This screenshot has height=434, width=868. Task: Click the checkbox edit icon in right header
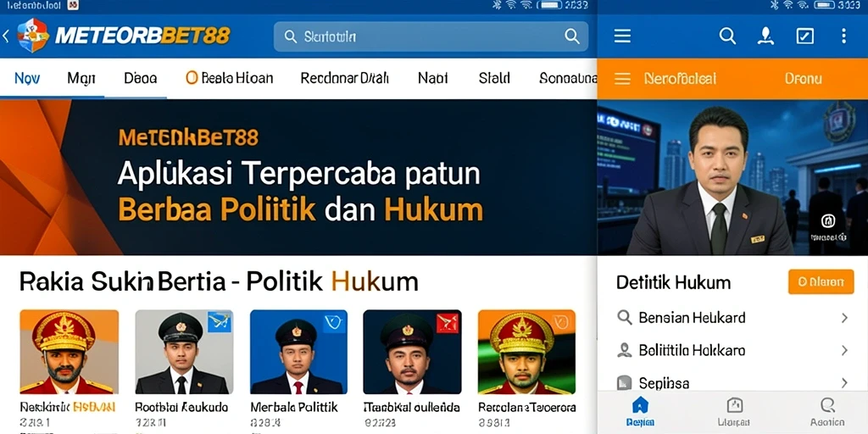804,36
